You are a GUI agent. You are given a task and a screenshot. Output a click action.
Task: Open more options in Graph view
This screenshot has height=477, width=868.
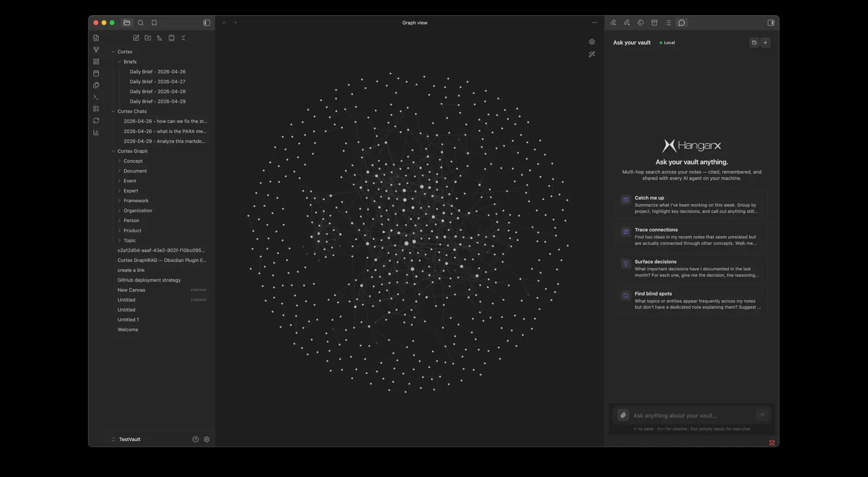[x=595, y=23]
